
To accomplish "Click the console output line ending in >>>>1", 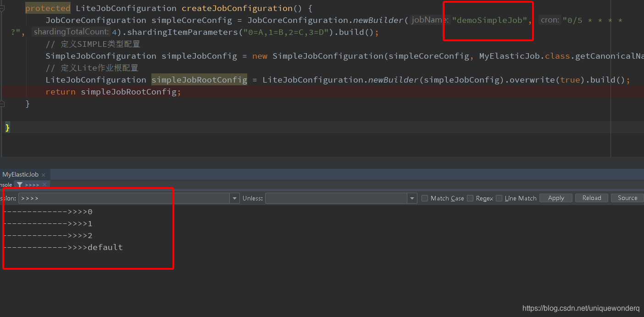I will tap(48, 224).
